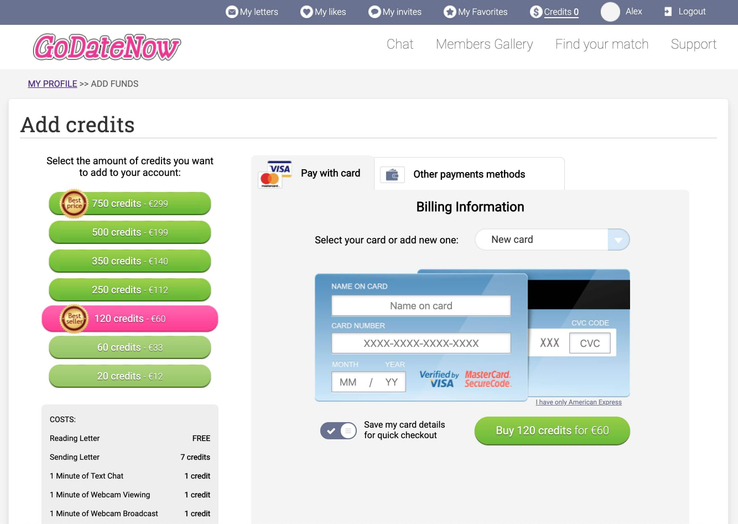Switch to Other payments methods tab
The image size is (738, 524).
click(x=468, y=174)
